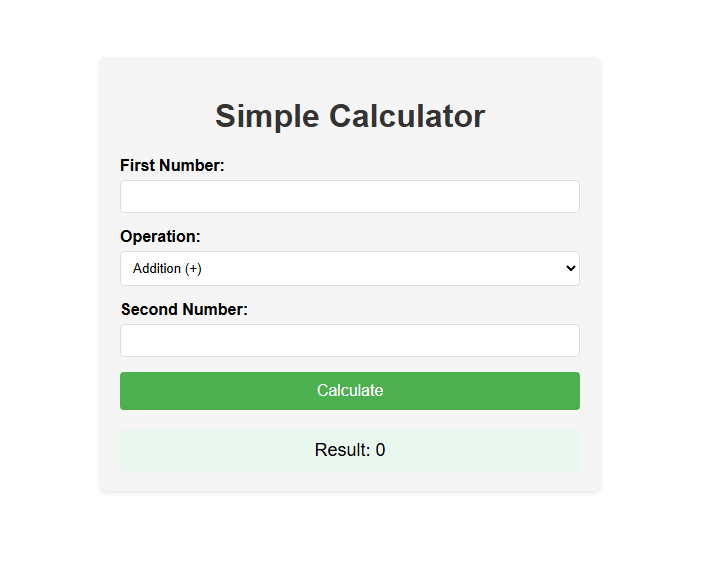Click the "0" value in the result

pyautogui.click(x=380, y=450)
